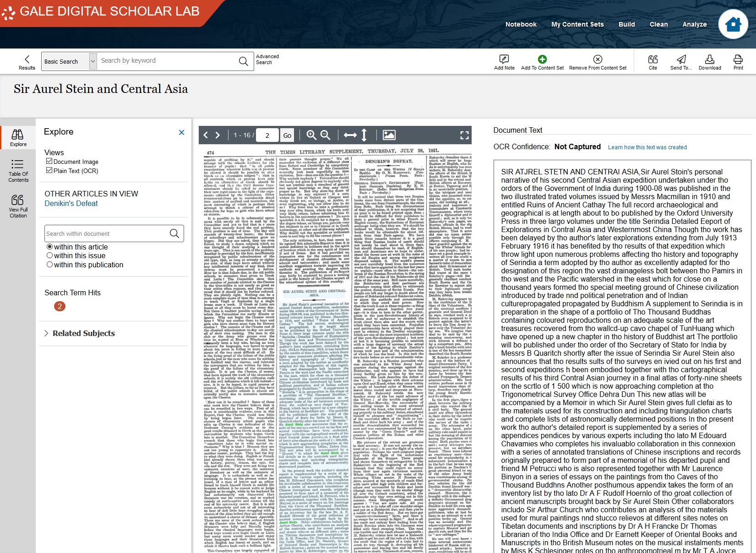756x553 pixels.
Task: Toggle the Plain Text (OCR) view
Action: pyautogui.click(x=49, y=171)
